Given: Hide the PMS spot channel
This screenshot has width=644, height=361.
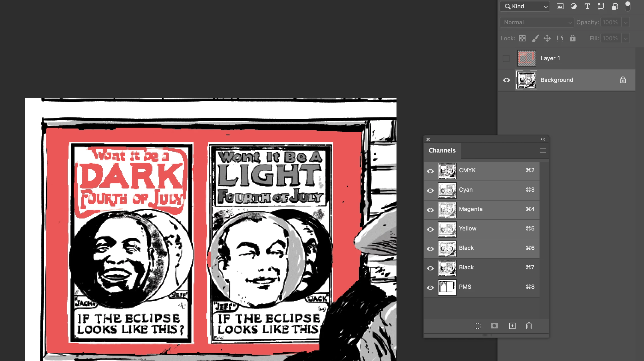Looking at the screenshot, I should [430, 288].
